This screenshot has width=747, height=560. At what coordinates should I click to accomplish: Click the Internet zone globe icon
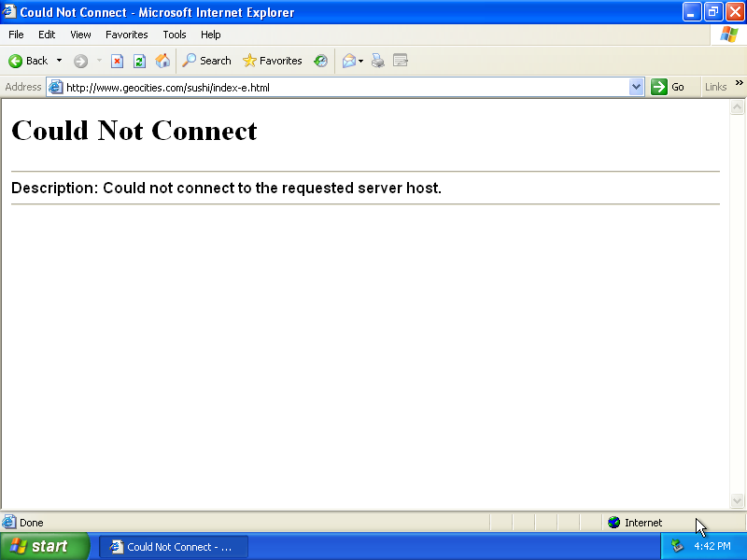coord(614,523)
